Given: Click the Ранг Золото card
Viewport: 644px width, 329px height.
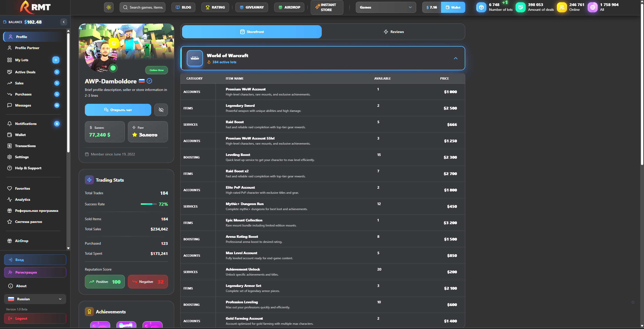Looking at the screenshot, I should coord(148,132).
